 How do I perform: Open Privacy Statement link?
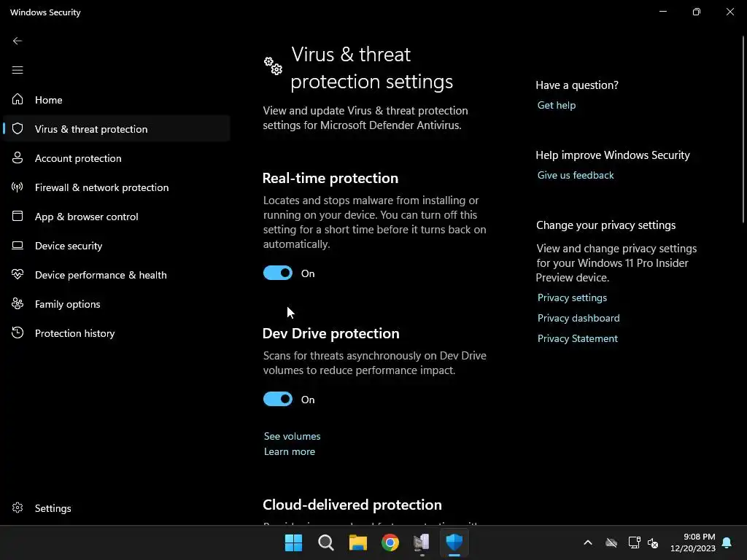[x=578, y=338]
